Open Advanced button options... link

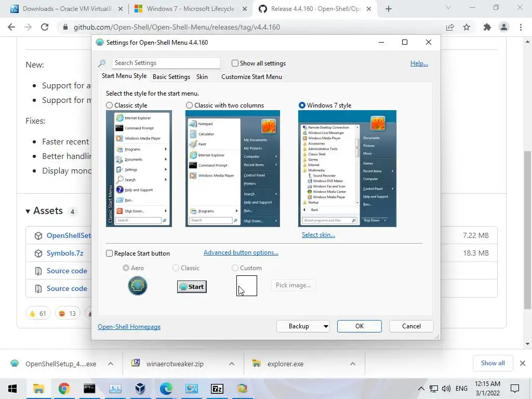[x=241, y=252]
